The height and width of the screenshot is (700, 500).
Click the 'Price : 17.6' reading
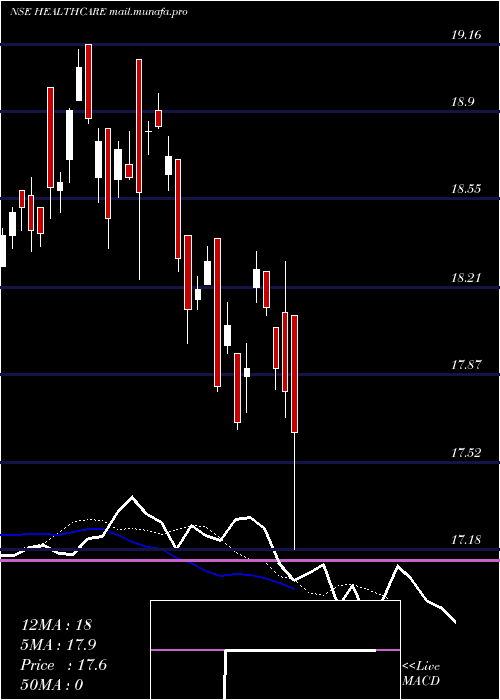63,665
